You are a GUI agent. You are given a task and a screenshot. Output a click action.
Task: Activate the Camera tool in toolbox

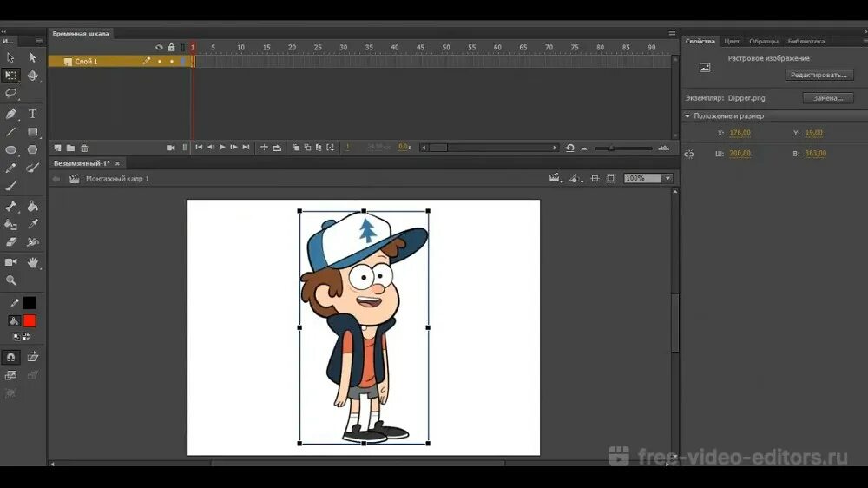[10, 262]
